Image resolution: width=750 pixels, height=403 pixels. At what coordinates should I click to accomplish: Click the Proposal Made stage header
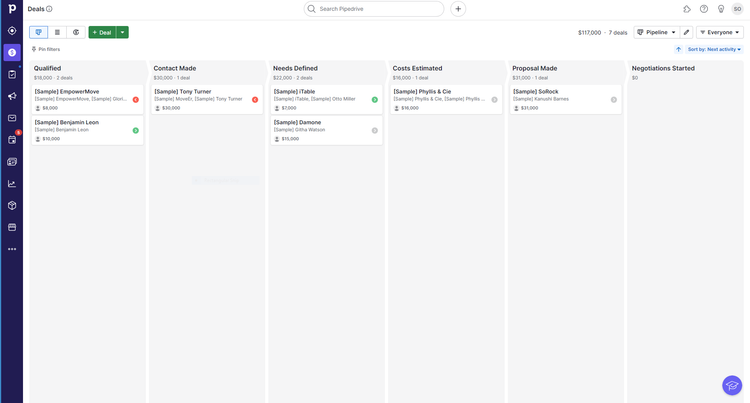click(x=534, y=68)
